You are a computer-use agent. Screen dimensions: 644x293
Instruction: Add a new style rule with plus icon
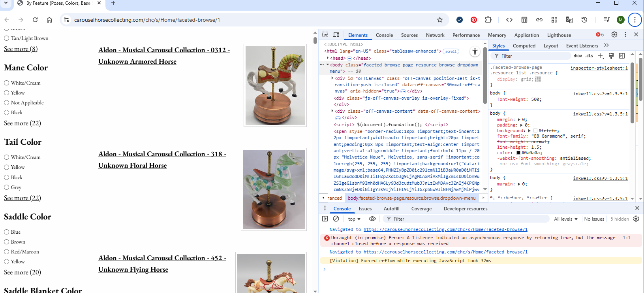(x=601, y=56)
